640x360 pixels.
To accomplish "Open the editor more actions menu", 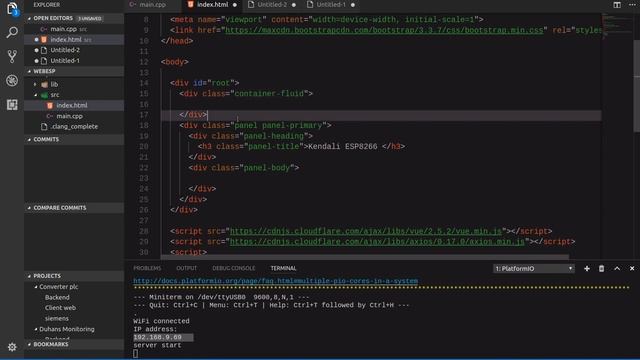I will [632, 4].
